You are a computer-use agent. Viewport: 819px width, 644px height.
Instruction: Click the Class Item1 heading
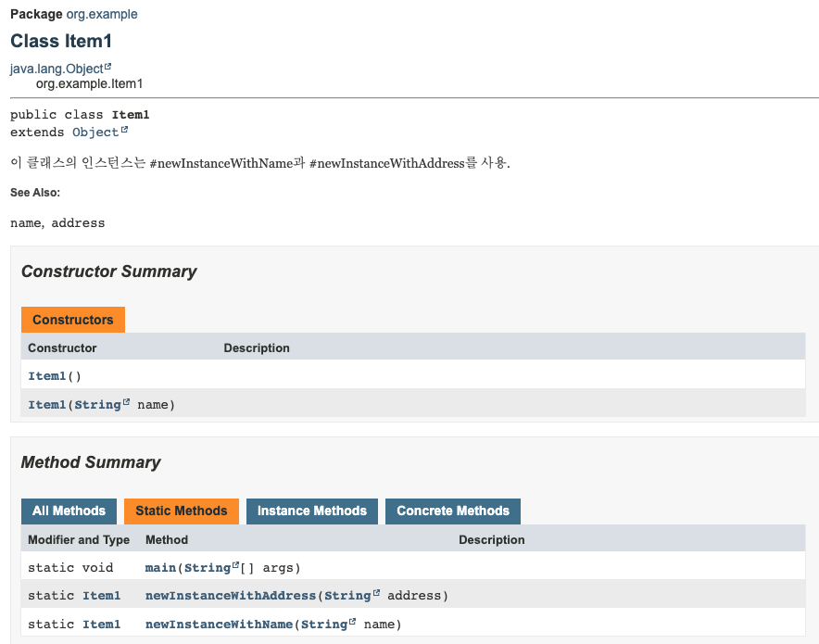point(61,41)
